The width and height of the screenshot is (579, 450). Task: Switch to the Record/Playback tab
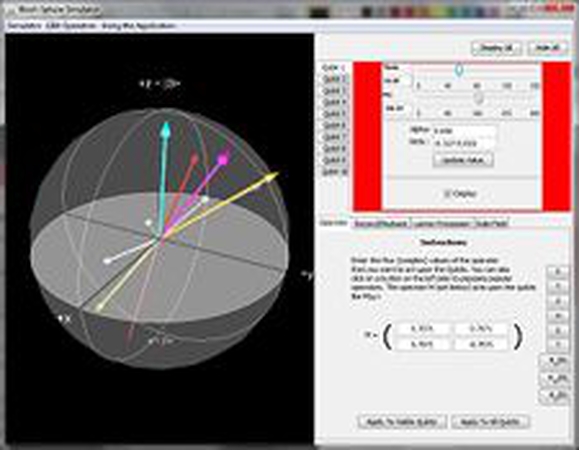pos(381,224)
